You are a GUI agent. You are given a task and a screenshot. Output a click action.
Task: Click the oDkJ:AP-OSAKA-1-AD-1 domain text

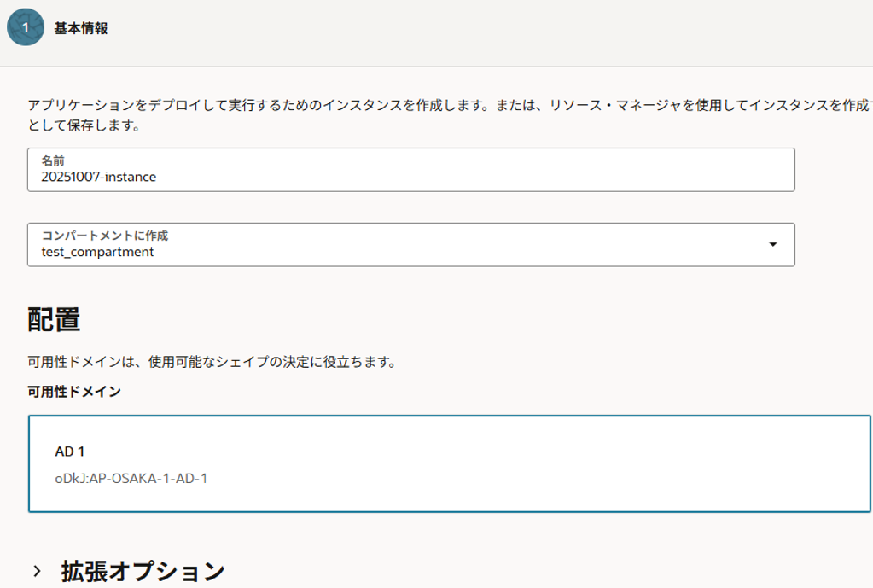(x=131, y=478)
